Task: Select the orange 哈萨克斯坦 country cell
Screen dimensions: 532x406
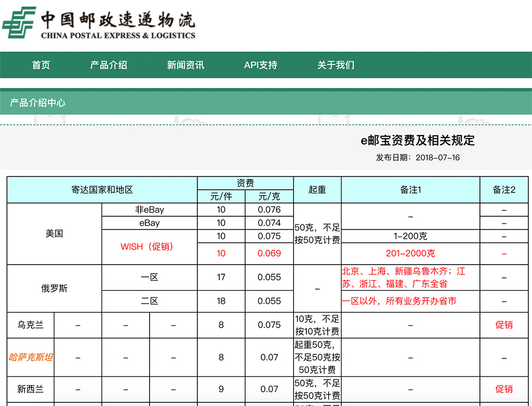Action: click(x=30, y=357)
